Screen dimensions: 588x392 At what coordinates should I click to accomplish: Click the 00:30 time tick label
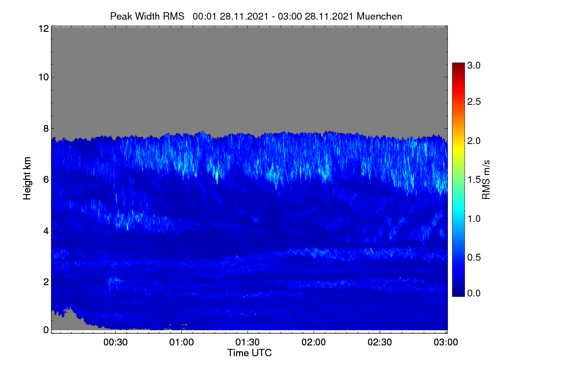[116, 343]
